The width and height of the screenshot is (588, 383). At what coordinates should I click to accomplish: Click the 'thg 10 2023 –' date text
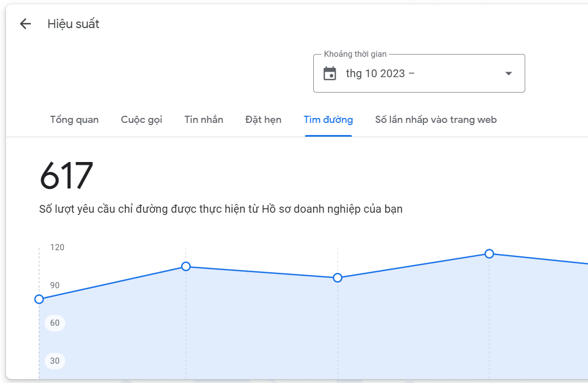380,73
